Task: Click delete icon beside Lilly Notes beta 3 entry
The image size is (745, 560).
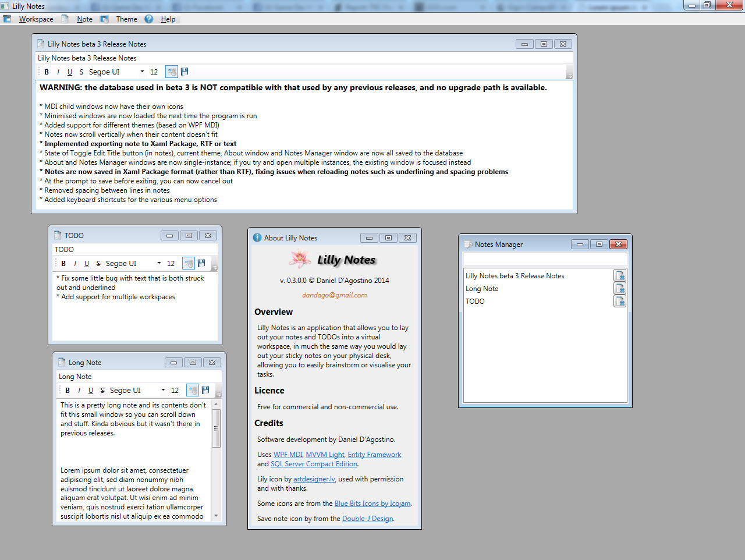Action: point(620,276)
